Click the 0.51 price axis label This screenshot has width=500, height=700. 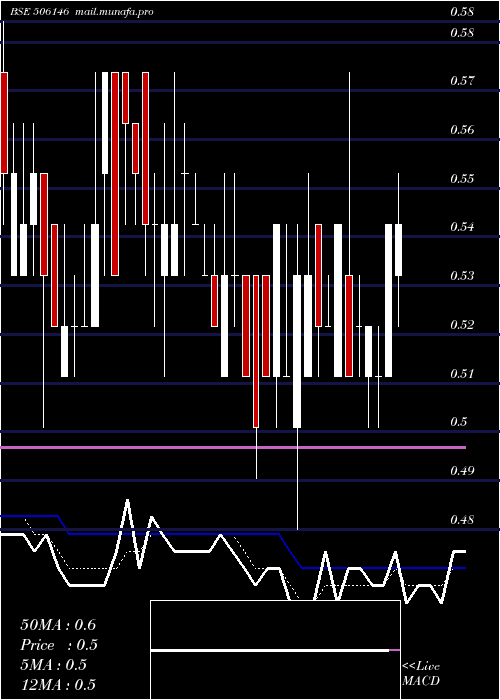click(x=462, y=373)
